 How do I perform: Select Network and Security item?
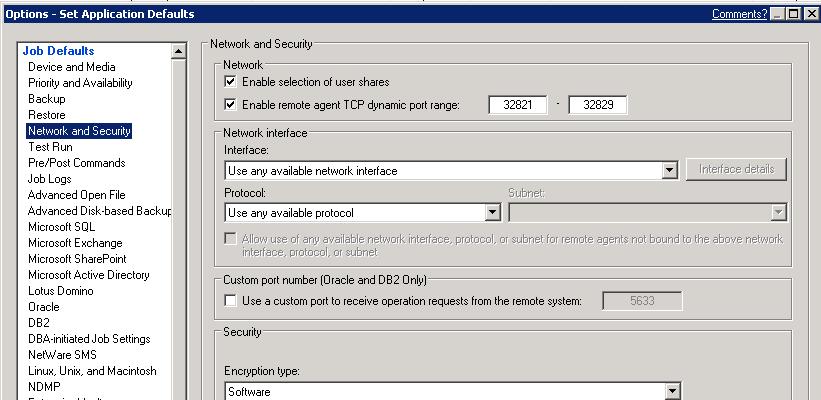pyautogui.click(x=79, y=131)
